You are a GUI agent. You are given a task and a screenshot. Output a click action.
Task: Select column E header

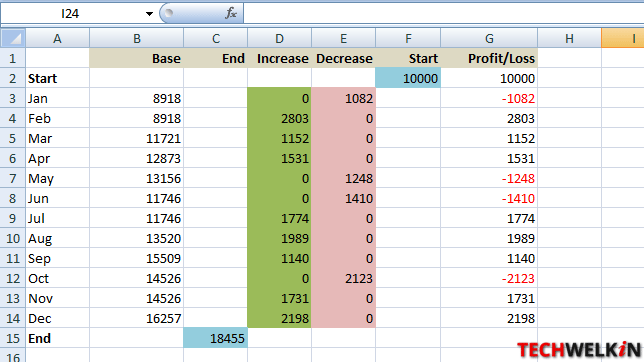click(x=343, y=38)
